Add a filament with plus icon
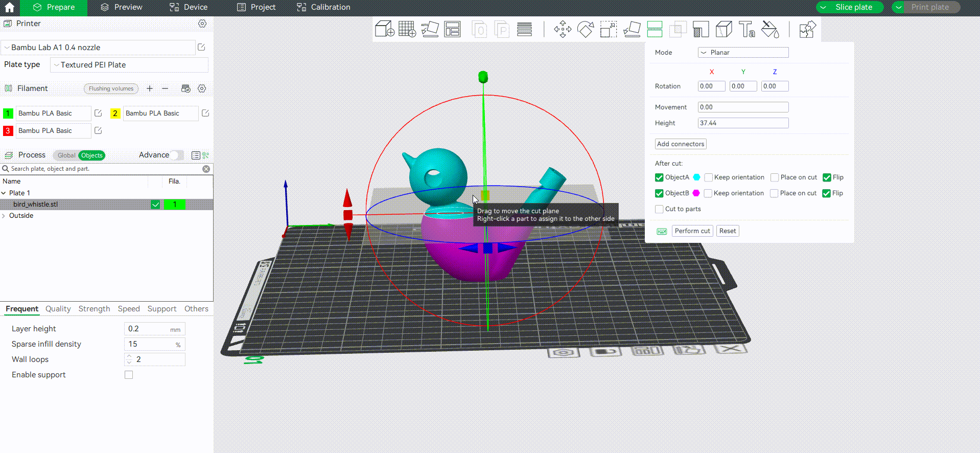980x453 pixels. coord(150,88)
